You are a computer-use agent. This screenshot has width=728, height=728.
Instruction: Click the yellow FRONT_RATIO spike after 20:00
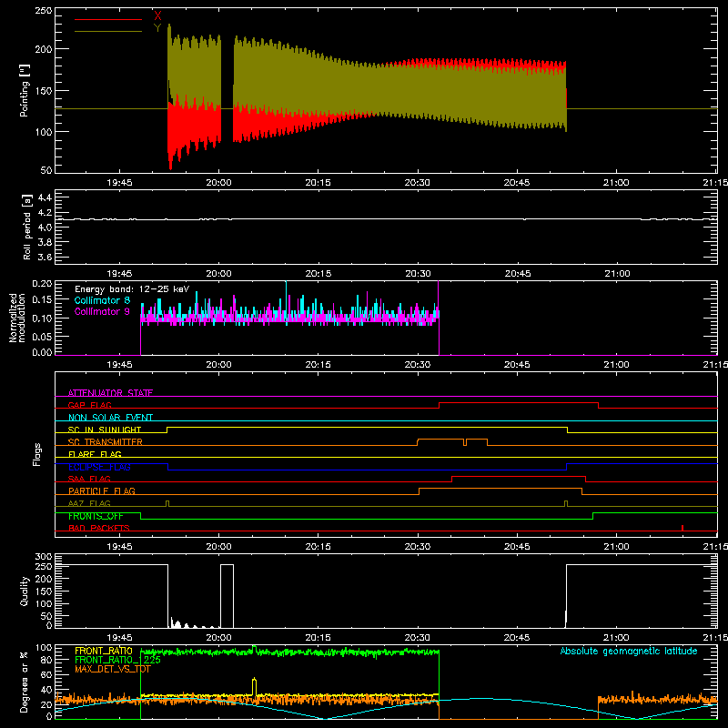(254, 687)
